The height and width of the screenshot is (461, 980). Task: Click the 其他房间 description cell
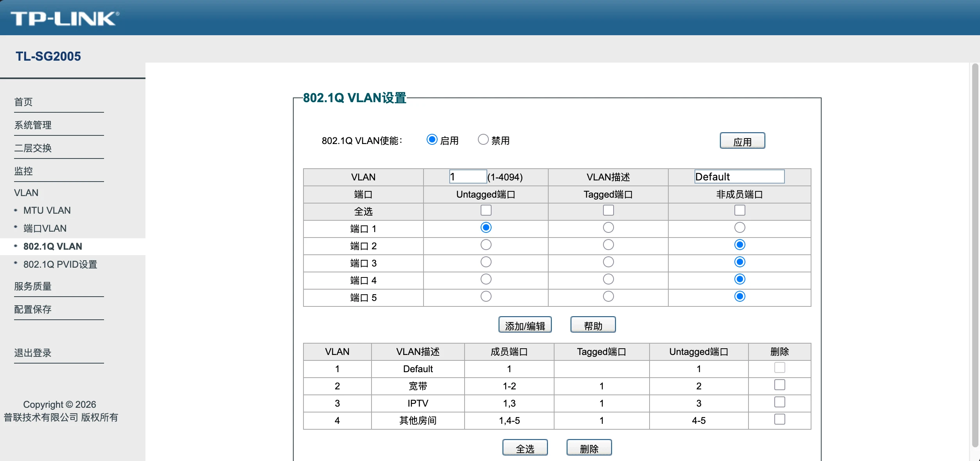[x=418, y=421]
